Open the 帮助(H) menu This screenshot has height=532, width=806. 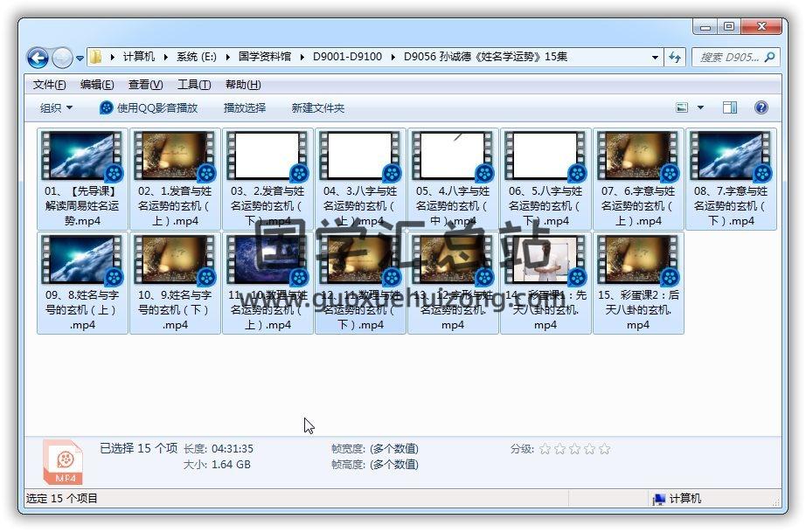(243, 85)
